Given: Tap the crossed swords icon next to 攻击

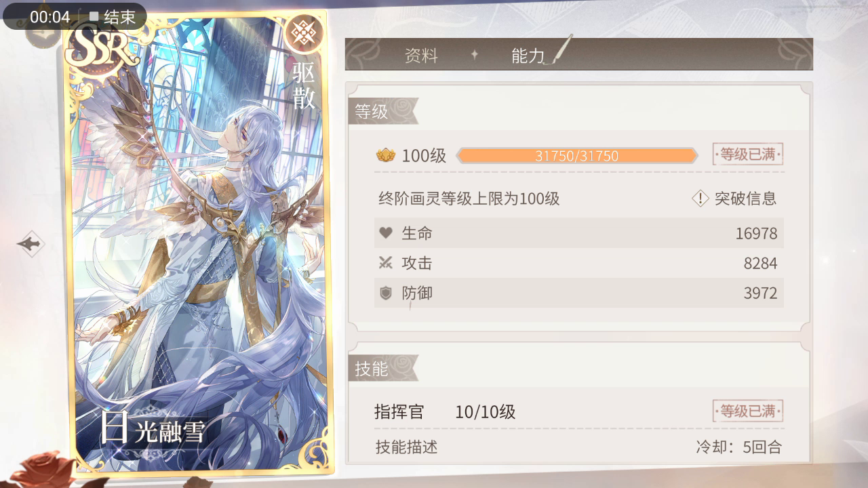Looking at the screenshot, I should click(x=386, y=263).
